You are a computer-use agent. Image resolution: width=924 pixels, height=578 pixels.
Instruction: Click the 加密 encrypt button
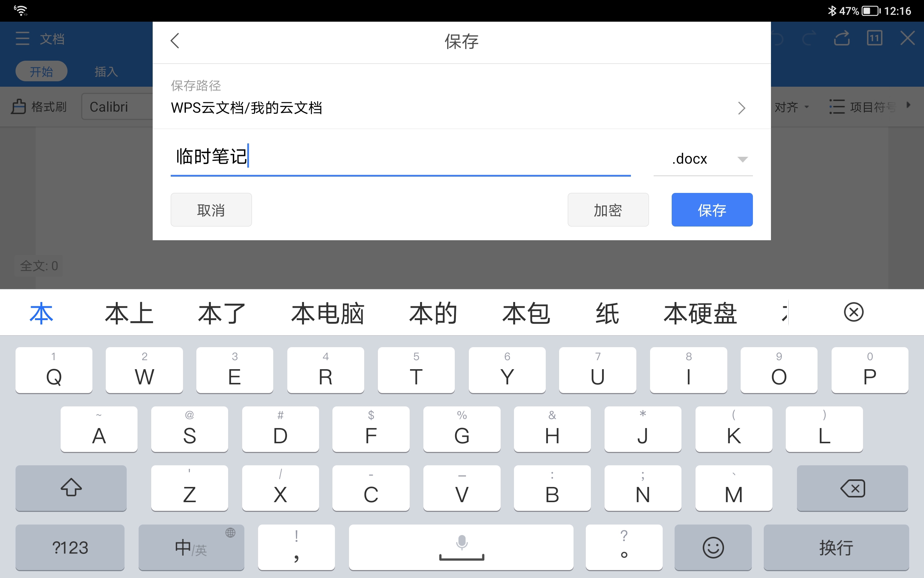pos(608,210)
